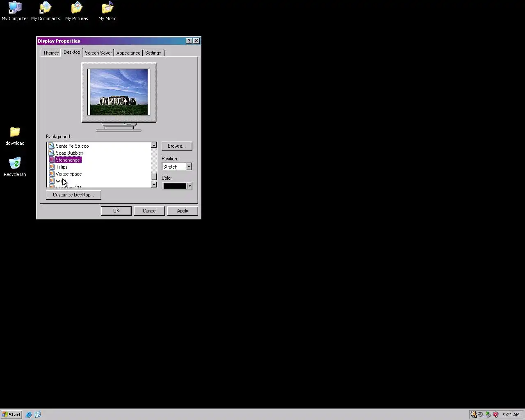Click the red security shield tray icon
525x420 pixels.
[x=495, y=415]
